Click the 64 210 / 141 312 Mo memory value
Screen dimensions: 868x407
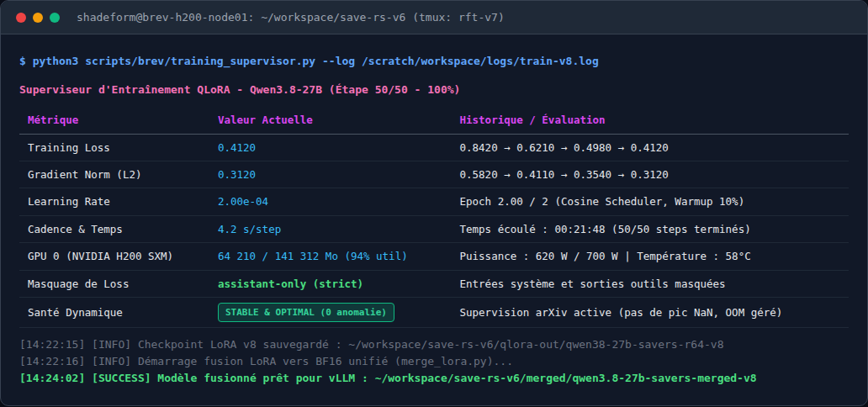(x=313, y=256)
